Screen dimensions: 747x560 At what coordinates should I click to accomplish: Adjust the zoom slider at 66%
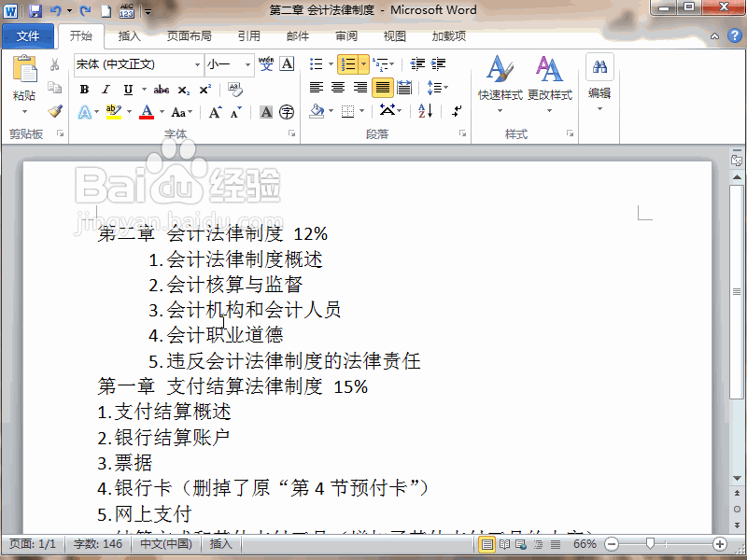(649, 543)
